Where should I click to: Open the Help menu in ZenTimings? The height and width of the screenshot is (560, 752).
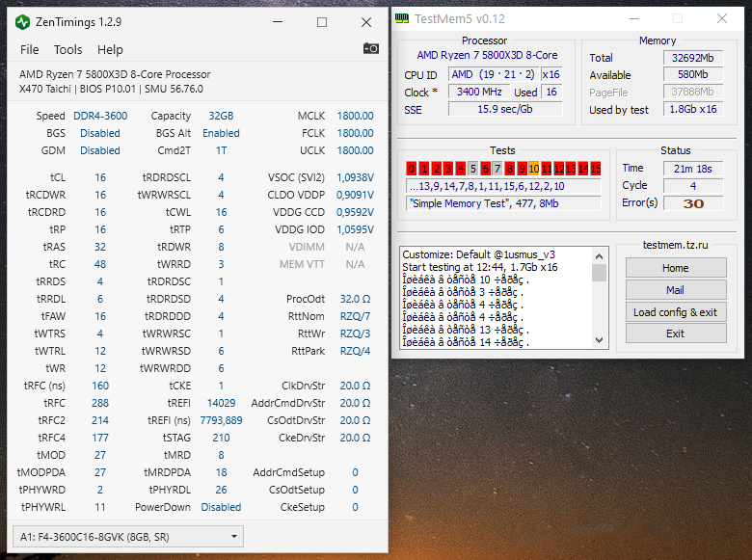click(110, 50)
